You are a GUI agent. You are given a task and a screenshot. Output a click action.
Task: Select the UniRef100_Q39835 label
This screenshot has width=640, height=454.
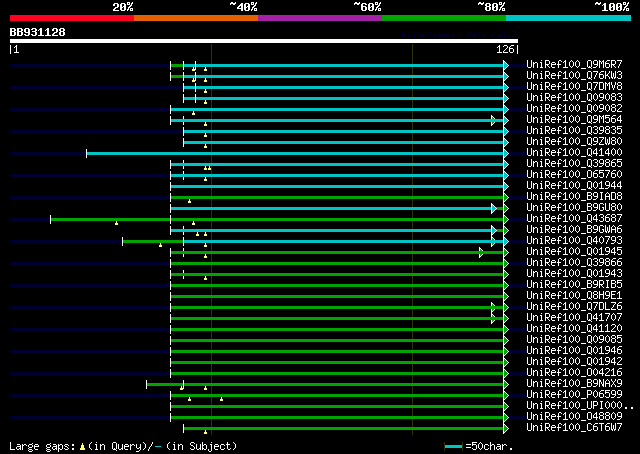pos(574,131)
